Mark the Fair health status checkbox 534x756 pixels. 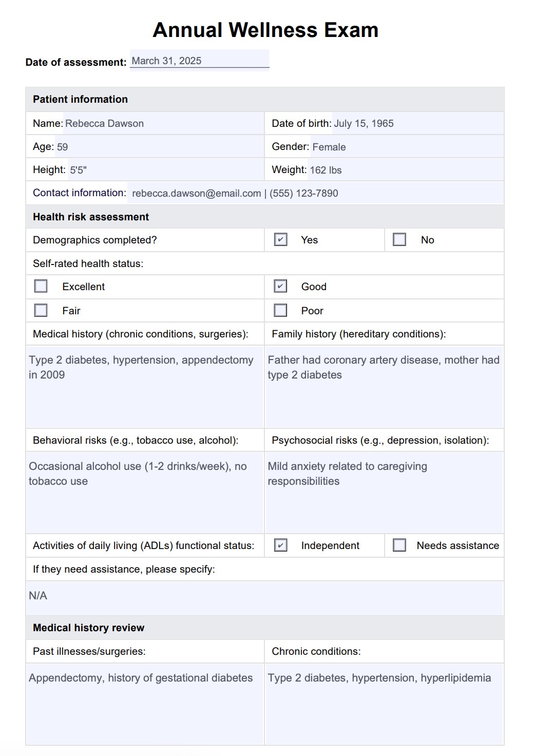41,311
